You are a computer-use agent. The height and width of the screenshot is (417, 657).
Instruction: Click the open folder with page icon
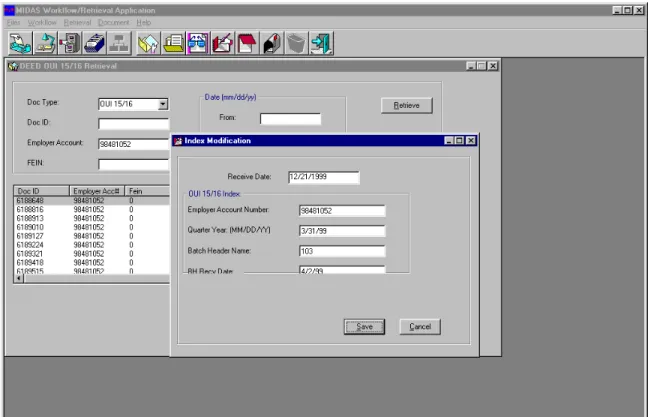click(148, 44)
